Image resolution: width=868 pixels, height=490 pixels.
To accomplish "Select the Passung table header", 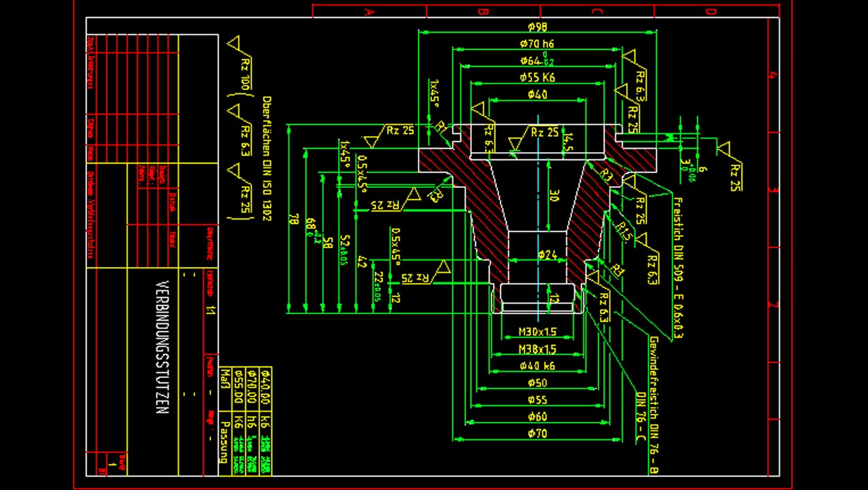I will click(224, 441).
